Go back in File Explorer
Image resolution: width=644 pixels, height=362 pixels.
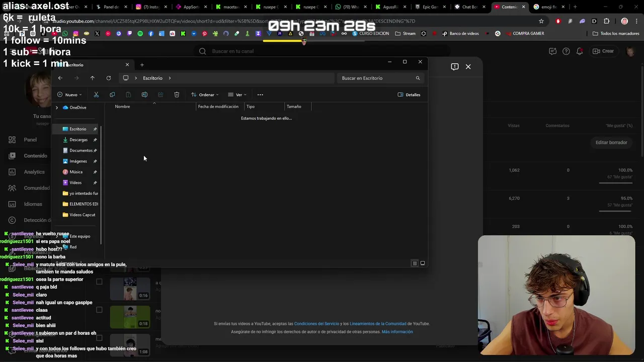(60, 78)
